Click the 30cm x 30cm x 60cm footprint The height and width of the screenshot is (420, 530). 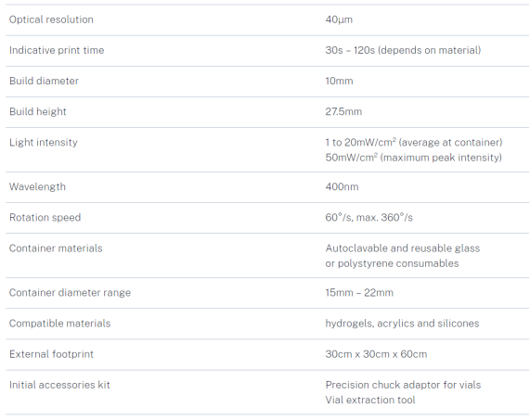coord(376,354)
